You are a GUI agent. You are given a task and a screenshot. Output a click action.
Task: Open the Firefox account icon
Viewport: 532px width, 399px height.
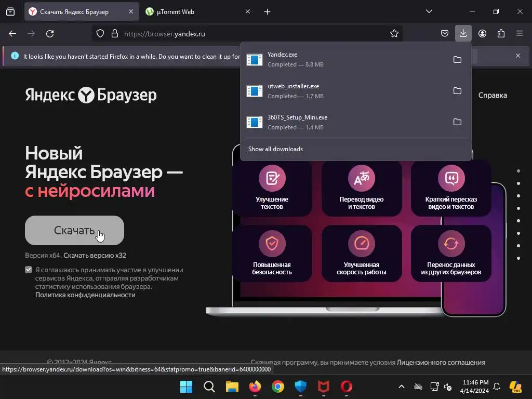click(x=482, y=34)
